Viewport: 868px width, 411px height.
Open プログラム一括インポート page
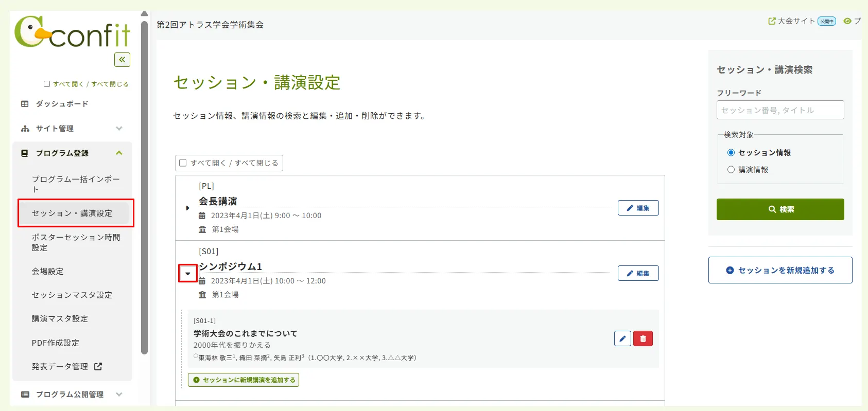point(76,184)
